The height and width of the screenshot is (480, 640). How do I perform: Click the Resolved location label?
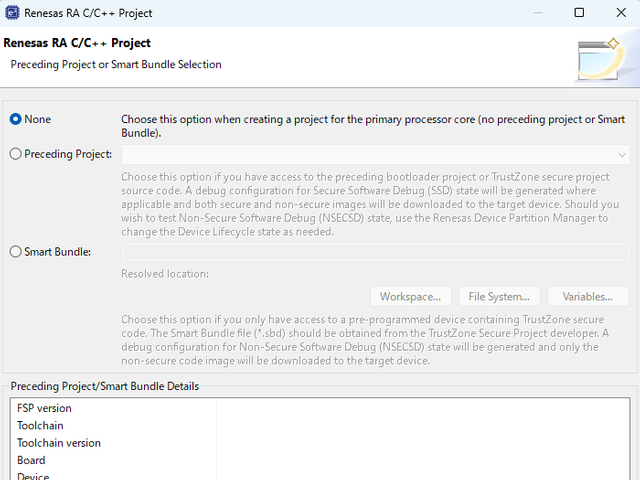165,274
